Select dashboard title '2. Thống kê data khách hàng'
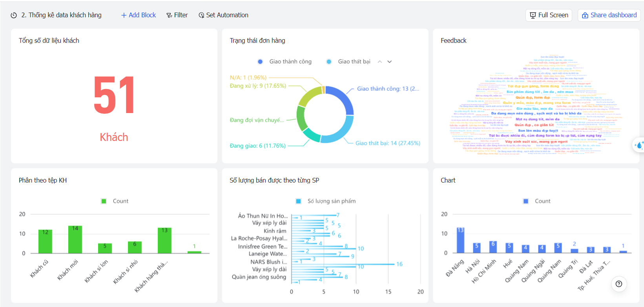Screen dimensions: 644x307 tap(61, 15)
